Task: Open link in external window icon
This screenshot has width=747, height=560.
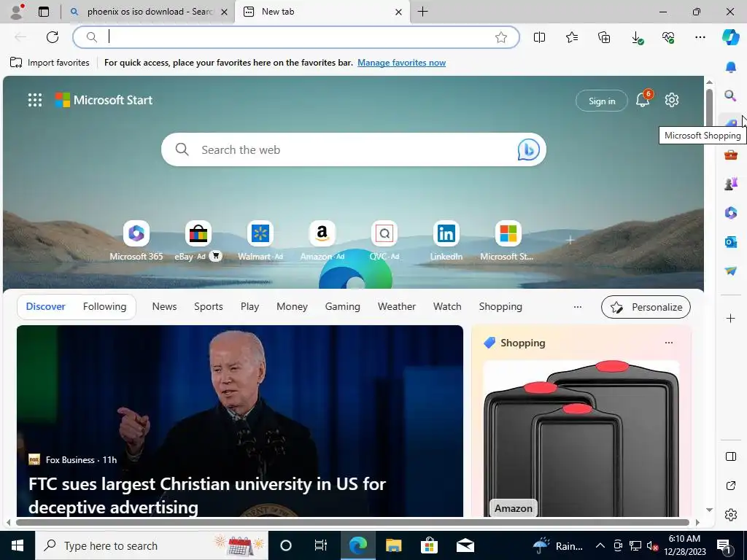Action: point(731,486)
